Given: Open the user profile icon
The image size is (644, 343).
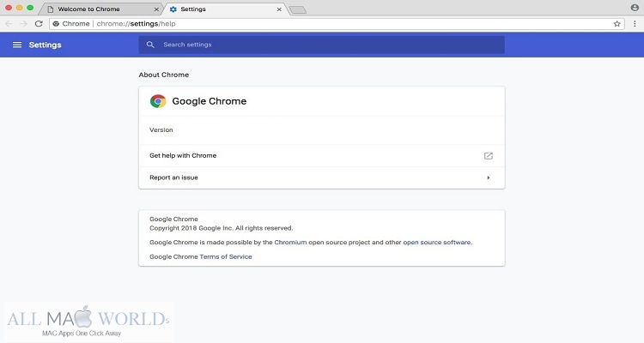Looking at the screenshot, I should 635,8.
